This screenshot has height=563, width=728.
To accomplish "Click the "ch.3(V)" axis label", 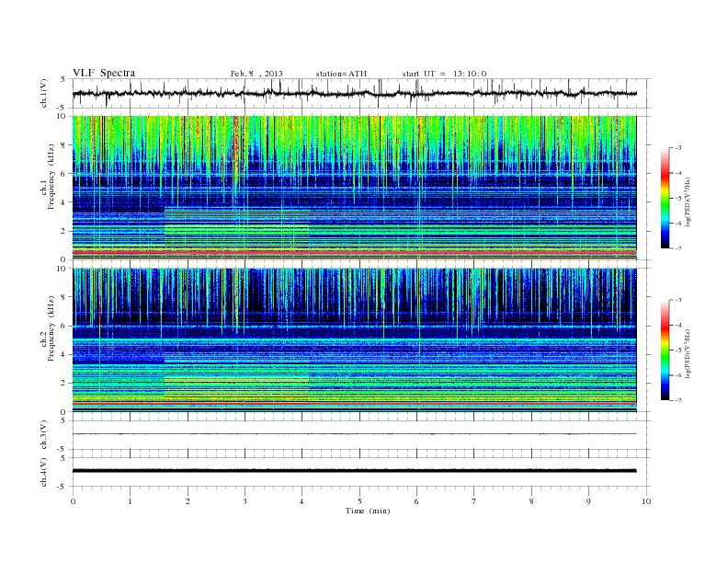I will coord(44,435).
